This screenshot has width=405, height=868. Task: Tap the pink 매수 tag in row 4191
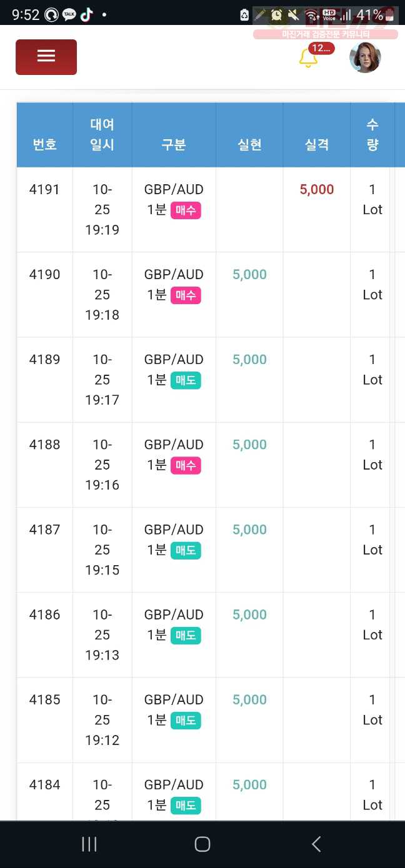tap(186, 210)
